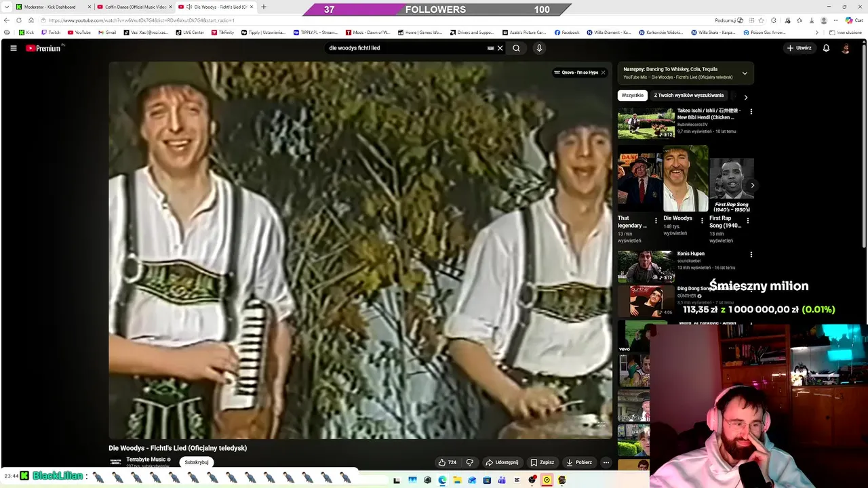Open more actions (three dots) under video
This screenshot has height=488, width=868.
pos(606,462)
